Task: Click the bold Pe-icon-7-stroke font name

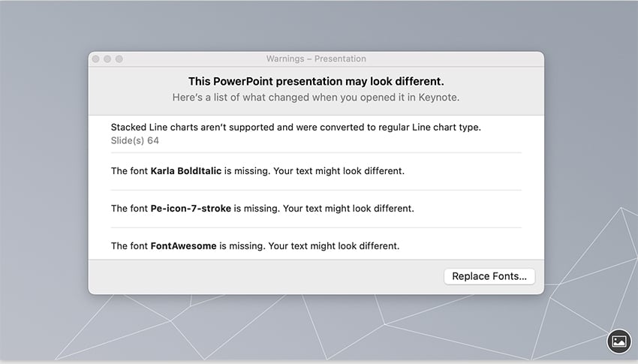Action: pyautogui.click(x=190, y=209)
